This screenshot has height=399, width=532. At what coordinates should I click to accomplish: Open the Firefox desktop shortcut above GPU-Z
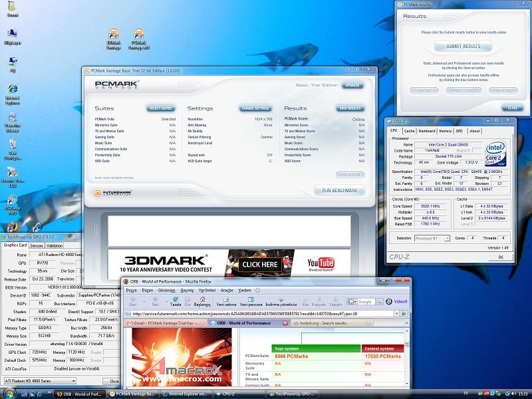12,227
